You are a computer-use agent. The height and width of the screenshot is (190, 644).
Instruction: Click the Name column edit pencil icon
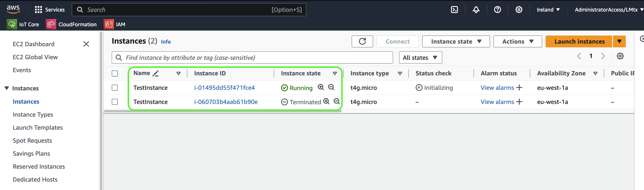coord(156,73)
